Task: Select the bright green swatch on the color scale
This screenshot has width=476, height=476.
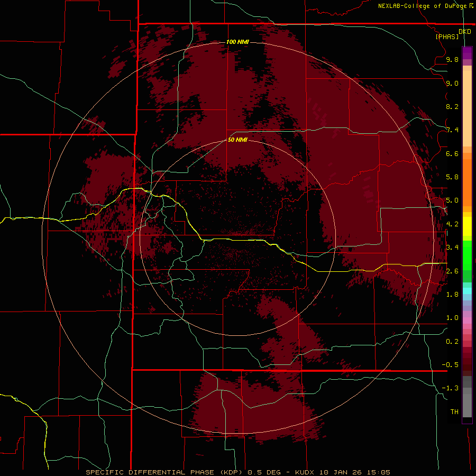Action: pos(467,255)
